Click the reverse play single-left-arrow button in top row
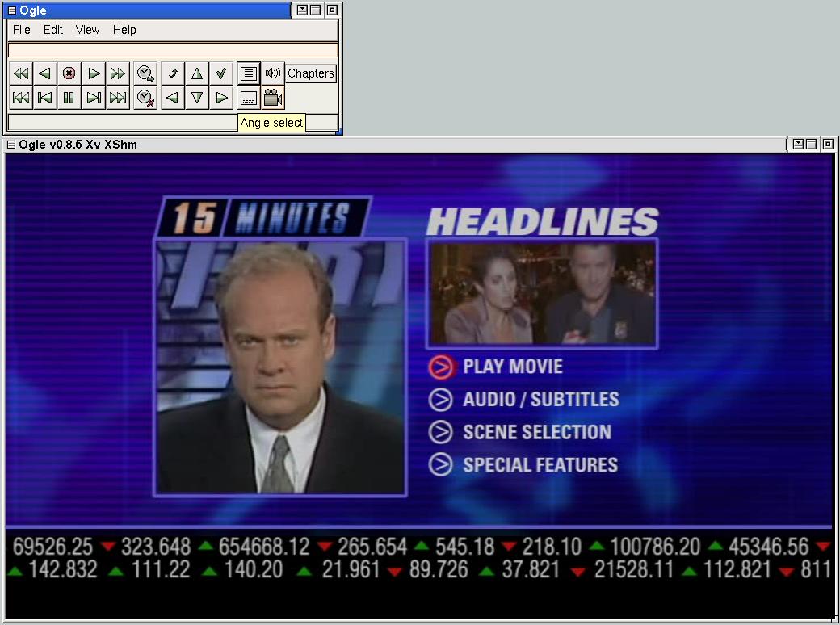This screenshot has height=625, width=840. (45, 73)
